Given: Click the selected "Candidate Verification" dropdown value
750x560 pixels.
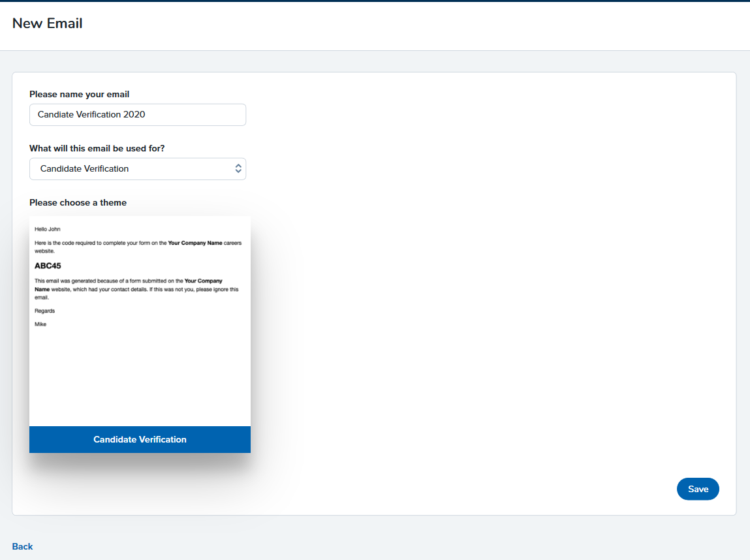Looking at the screenshot, I should [84, 169].
